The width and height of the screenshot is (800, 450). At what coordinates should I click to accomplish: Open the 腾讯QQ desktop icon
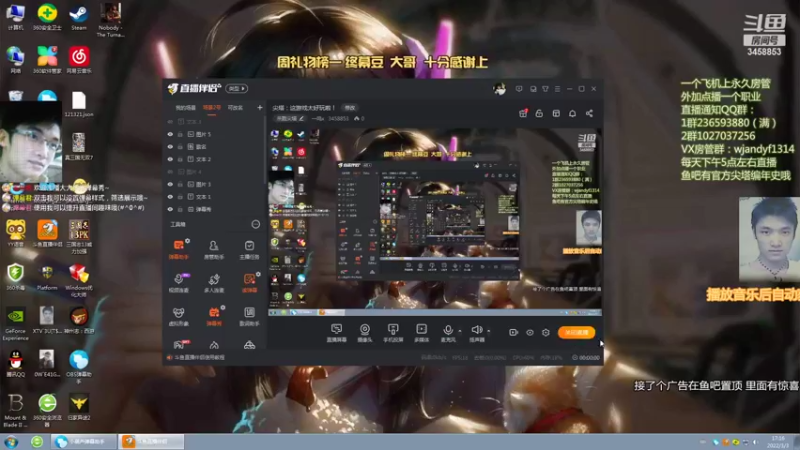[x=15, y=363]
